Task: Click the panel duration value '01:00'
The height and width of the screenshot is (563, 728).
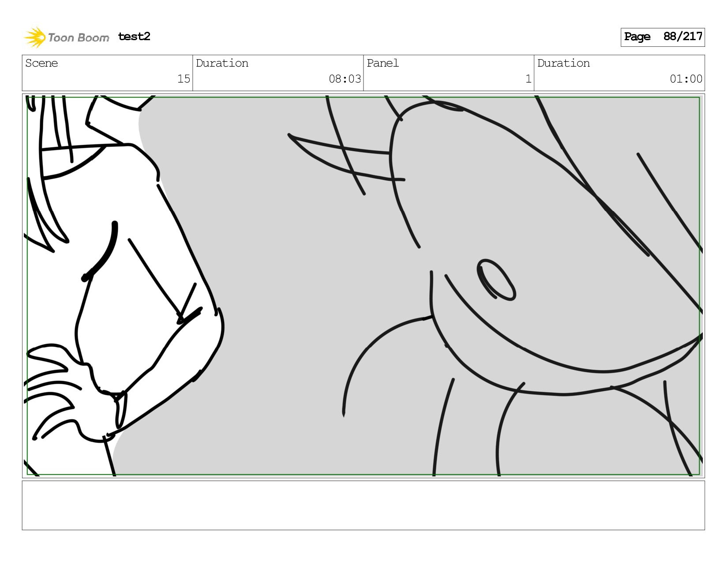Action: (686, 79)
